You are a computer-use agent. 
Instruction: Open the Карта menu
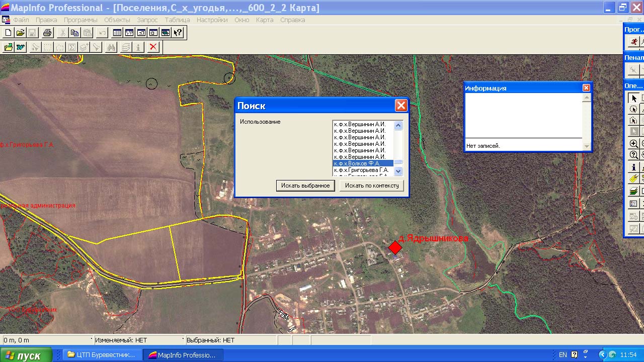coord(265,20)
